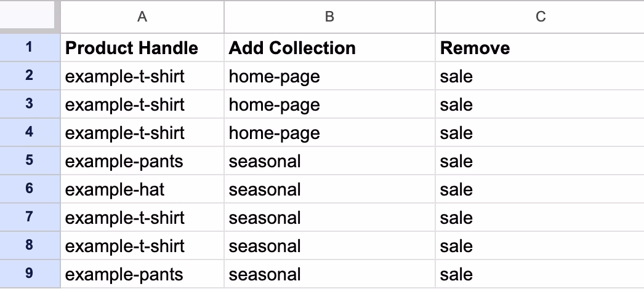Select row 1 via its row number
The image size is (644, 289).
[30, 47]
